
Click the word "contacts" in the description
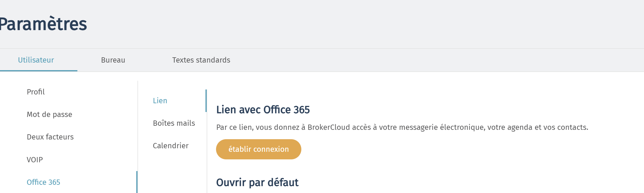(572, 127)
